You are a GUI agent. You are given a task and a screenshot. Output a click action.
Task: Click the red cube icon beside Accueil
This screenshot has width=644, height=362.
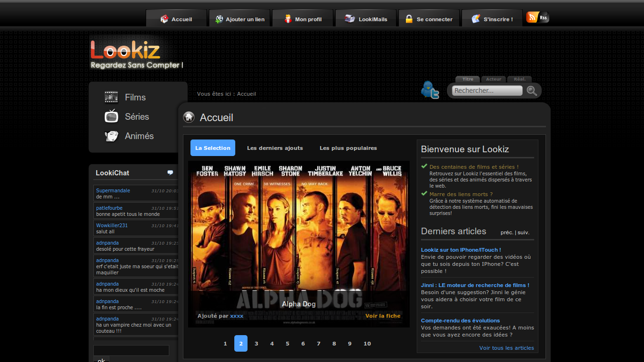pos(164,19)
